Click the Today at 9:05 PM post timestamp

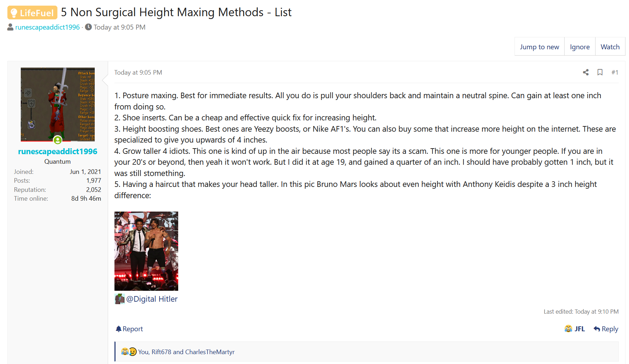point(138,72)
